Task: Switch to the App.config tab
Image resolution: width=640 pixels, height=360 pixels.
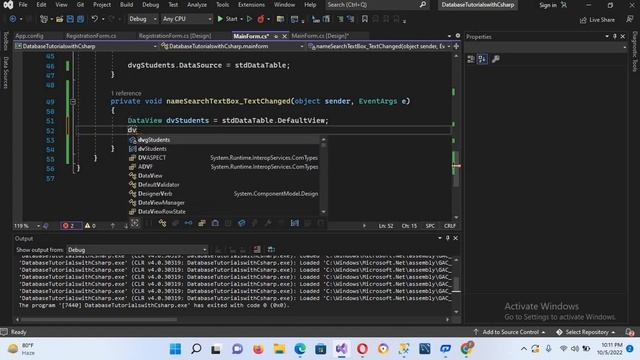Action: [29, 36]
